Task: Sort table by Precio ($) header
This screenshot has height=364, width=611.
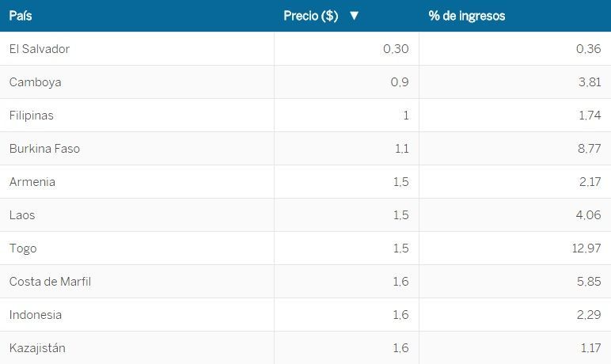Action: pyautogui.click(x=311, y=16)
